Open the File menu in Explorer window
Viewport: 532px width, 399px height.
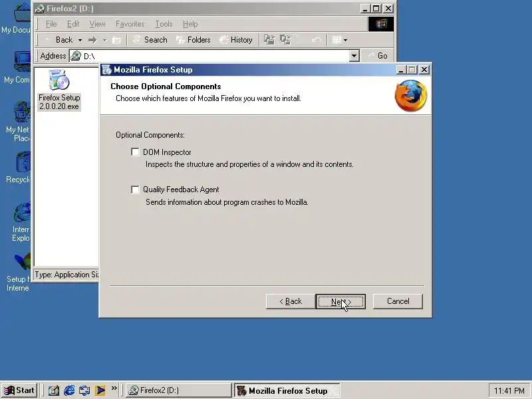51,24
